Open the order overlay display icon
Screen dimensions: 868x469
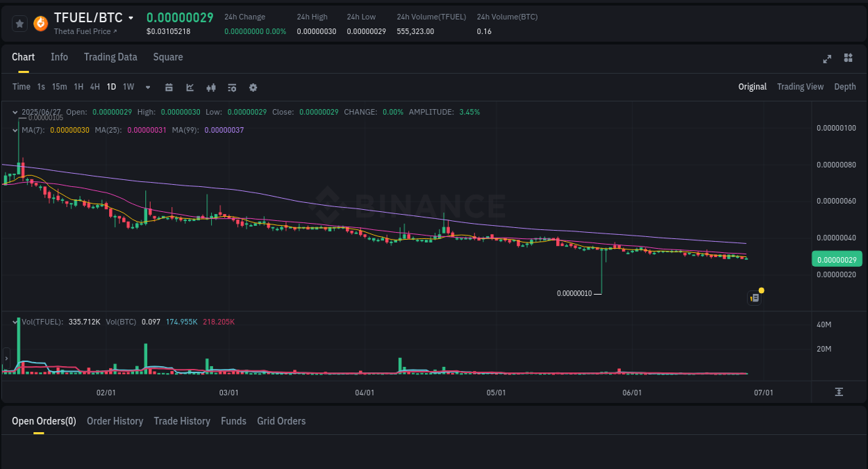pos(231,87)
